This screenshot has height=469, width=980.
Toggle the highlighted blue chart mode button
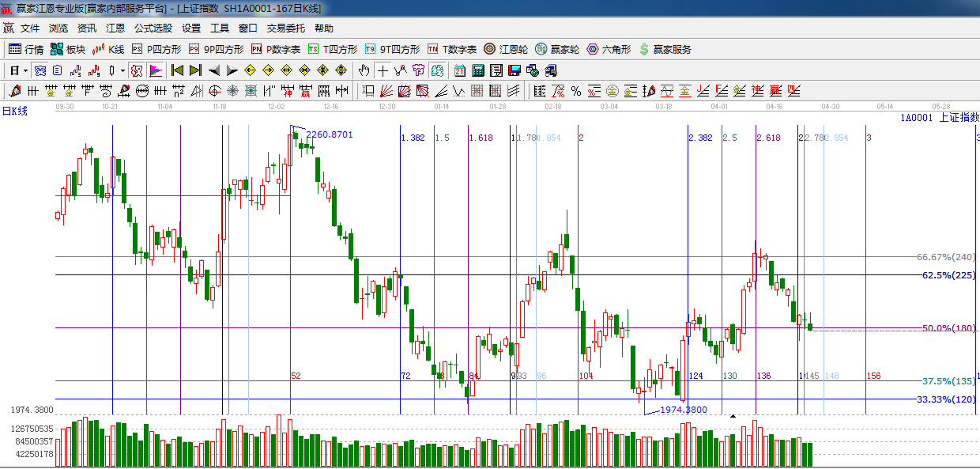(40, 70)
